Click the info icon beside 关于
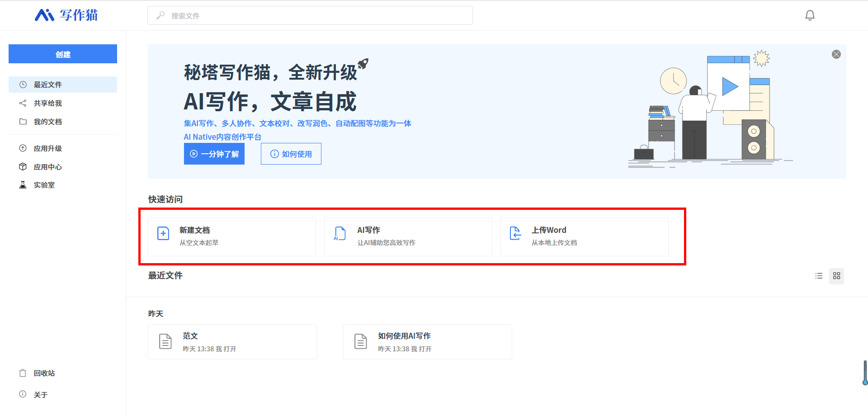 [x=23, y=394]
